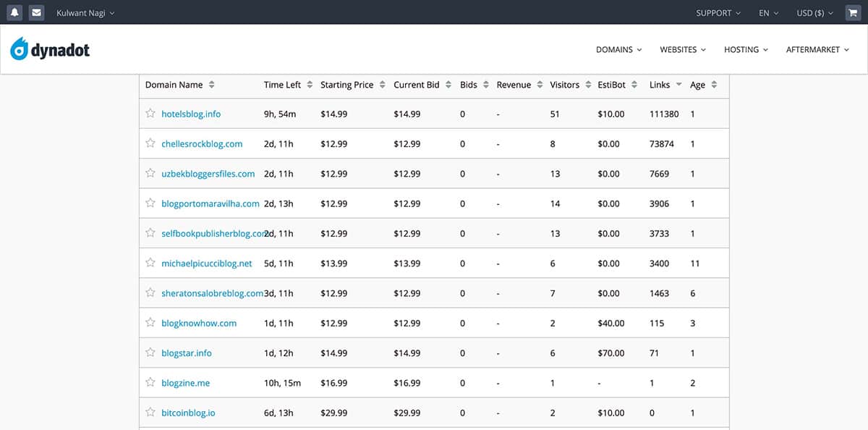Star blogzine.me as favorite
Screen dimensions: 868x430
tap(150, 382)
